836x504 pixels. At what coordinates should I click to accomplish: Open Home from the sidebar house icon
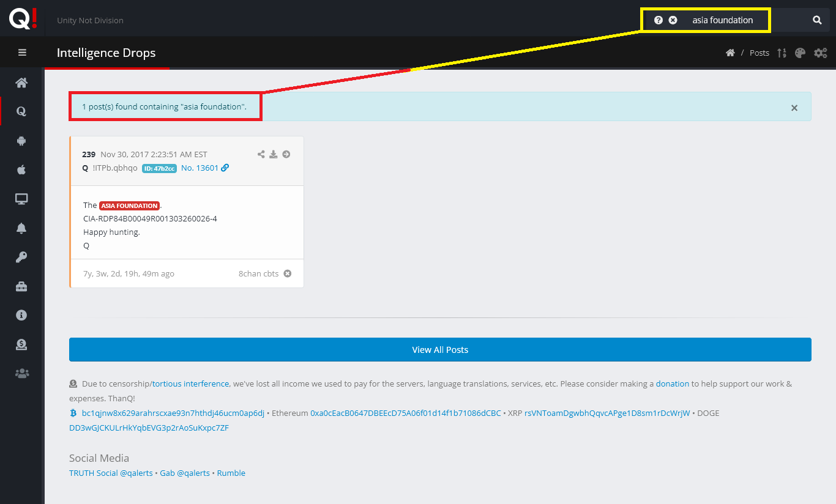[21, 83]
